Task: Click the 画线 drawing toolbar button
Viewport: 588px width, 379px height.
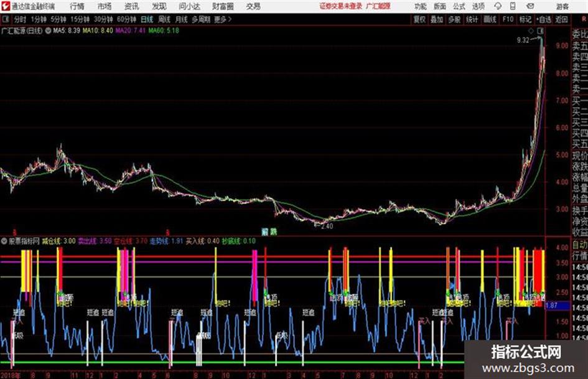Action: (490, 19)
